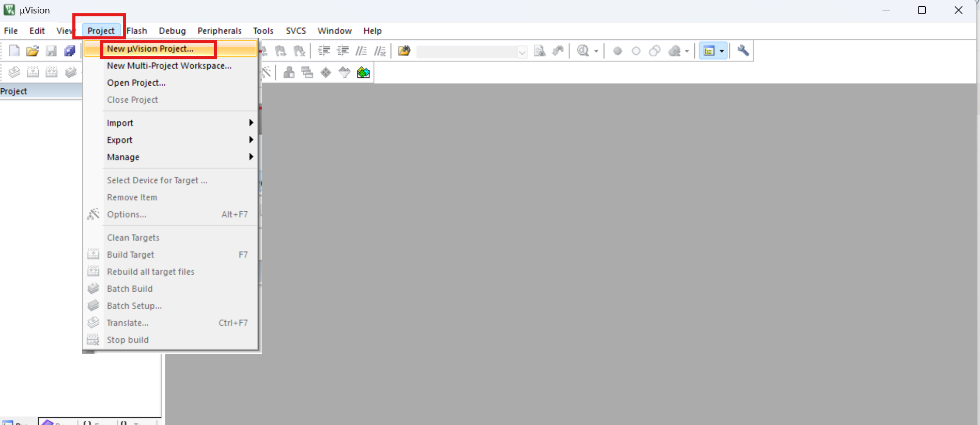
Task: Click the Insert Breakpoint filled circle icon
Action: (x=617, y=51)
